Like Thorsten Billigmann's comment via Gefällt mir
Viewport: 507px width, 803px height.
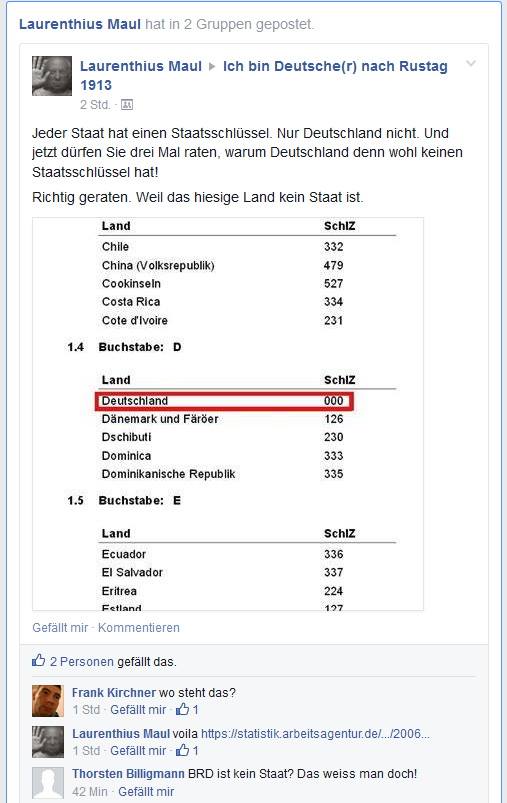(x=146, y=791)
